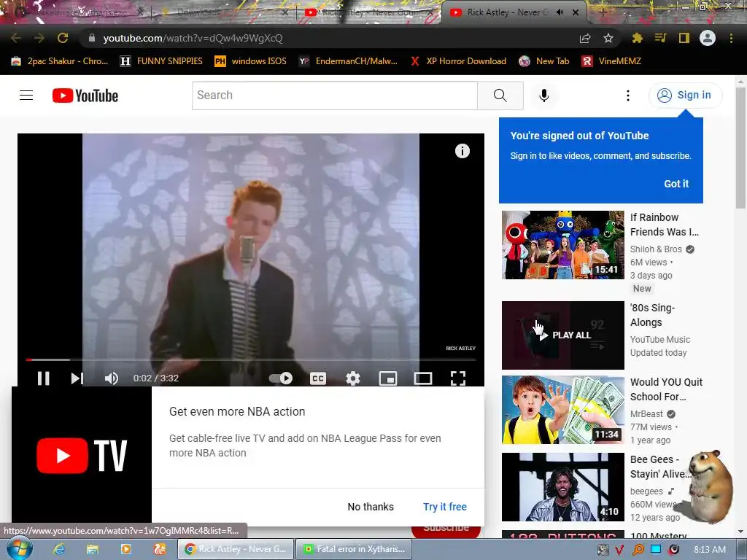The height and width of the screenshot is (560, 747).
Task: Dismiss signed-out notice with Got it
Action: click(x=676, y=184)
